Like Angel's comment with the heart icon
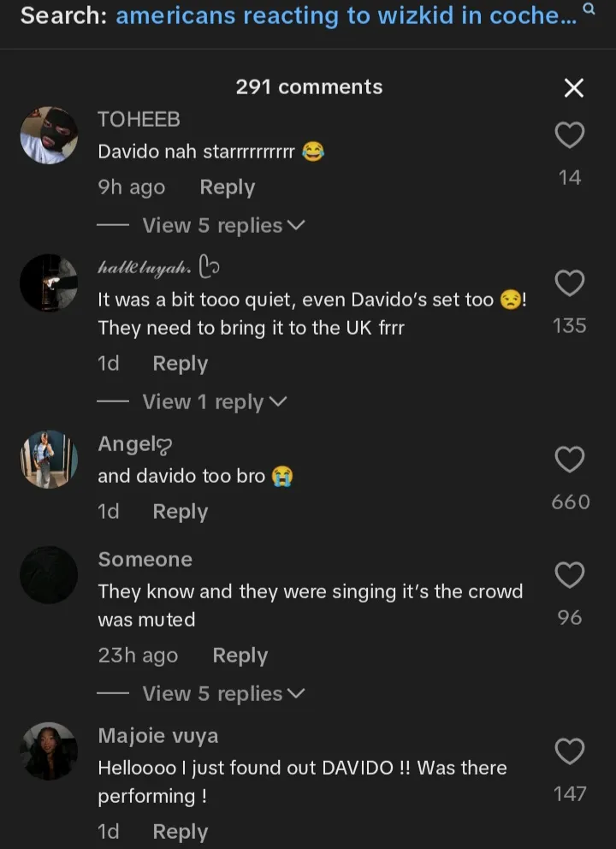 (570, 460)
